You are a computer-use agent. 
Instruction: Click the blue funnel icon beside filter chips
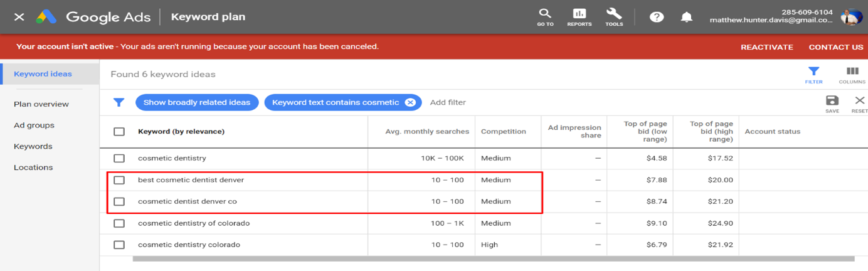(119, 102)
